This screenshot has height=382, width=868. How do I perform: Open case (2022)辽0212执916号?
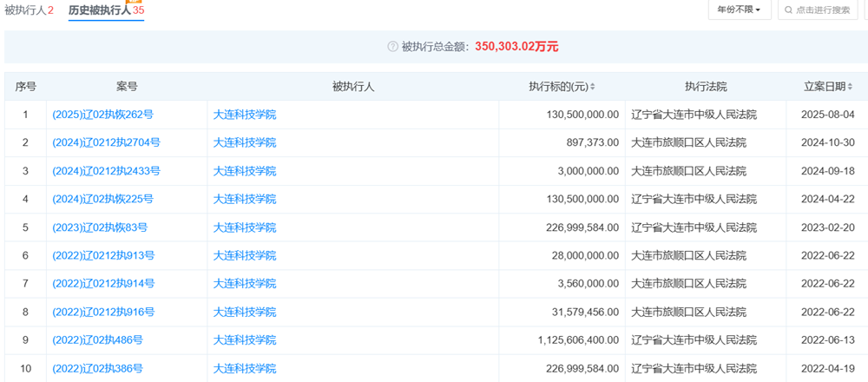[103, 313]
